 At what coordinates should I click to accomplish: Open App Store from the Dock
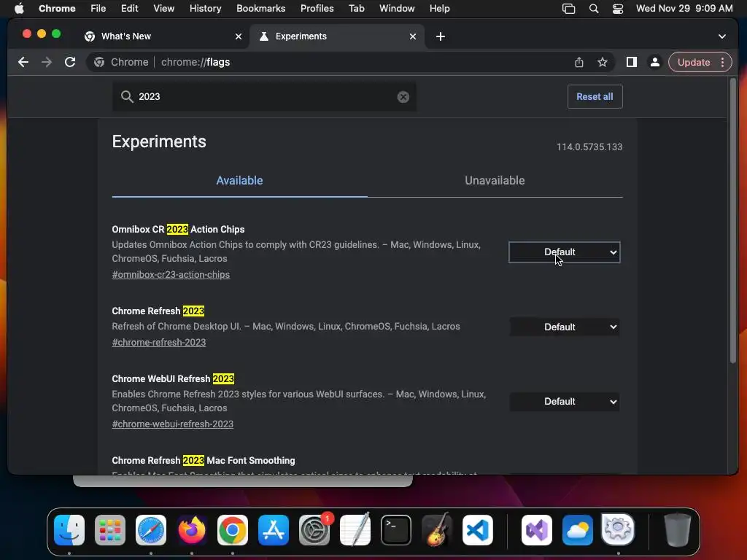click(x=274, y=529)
